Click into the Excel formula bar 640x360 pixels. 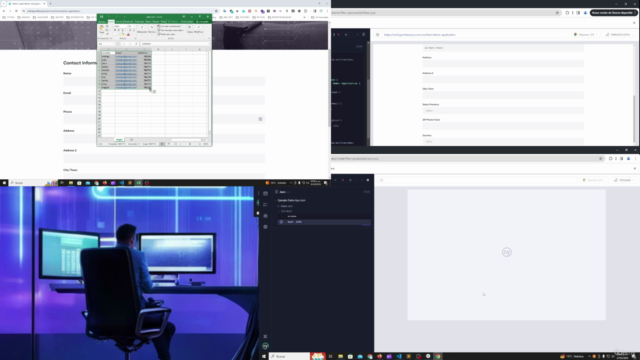click(x=175, y=44)
